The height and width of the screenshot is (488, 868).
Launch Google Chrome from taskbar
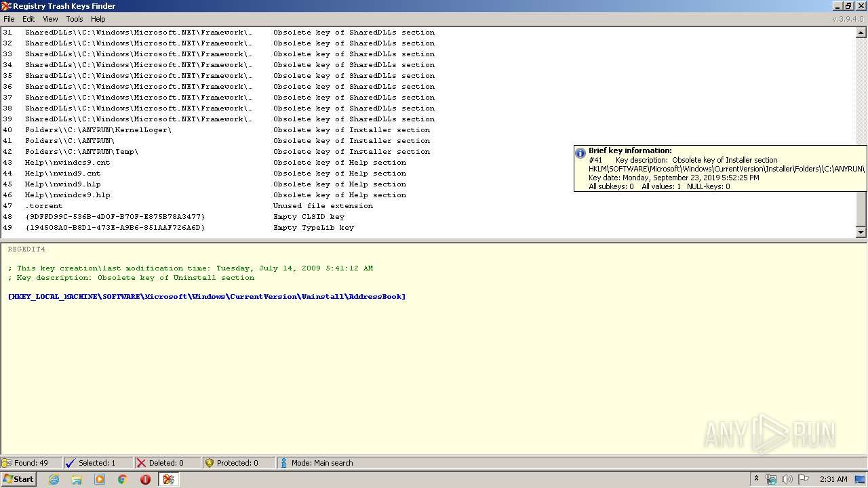[123, 479]
